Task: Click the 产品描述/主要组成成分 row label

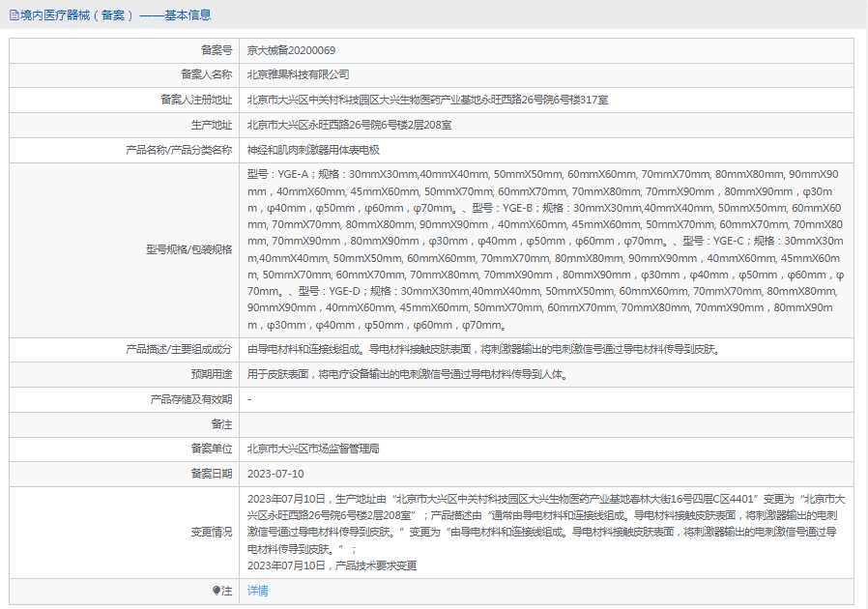Action: tap(179, 349)
